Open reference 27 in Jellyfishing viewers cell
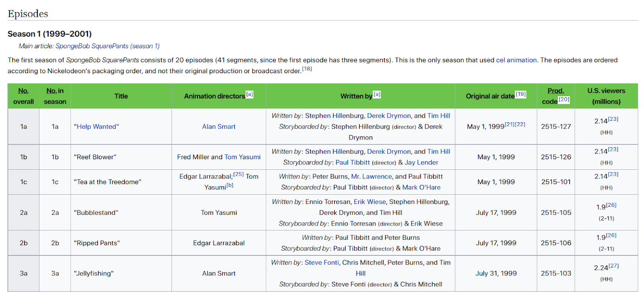The image size is (644, 292). coord(613,266)
